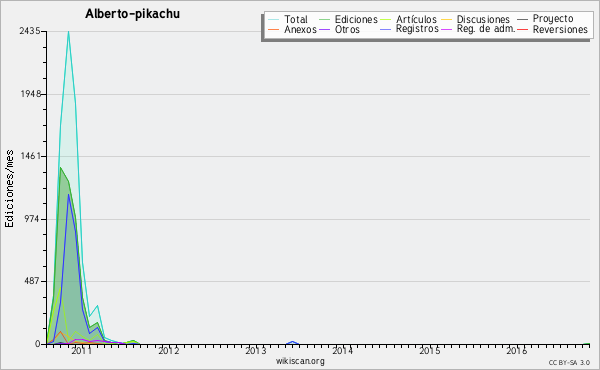Click the 2015 x-axis label

coord(430,351)
